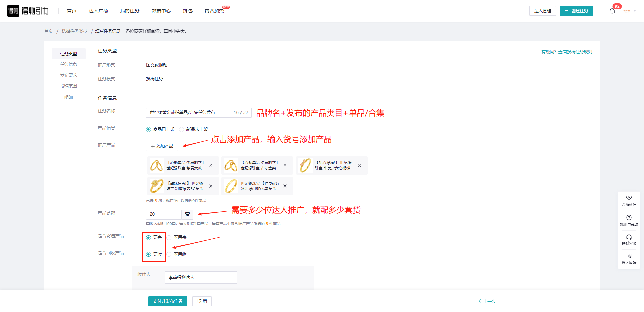Click the 得物引力 logo

[28, 11]
